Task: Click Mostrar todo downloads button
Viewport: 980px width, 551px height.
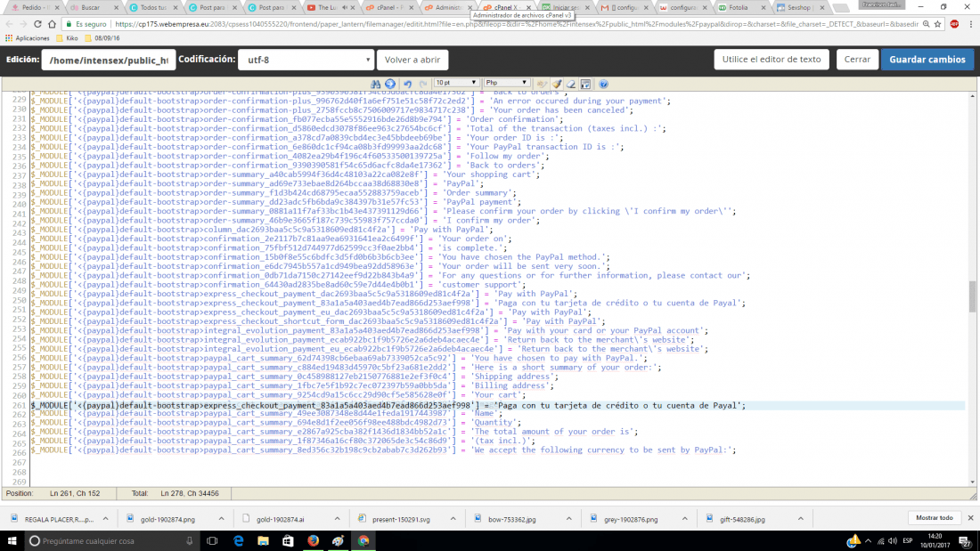Action: pos(935,518)
